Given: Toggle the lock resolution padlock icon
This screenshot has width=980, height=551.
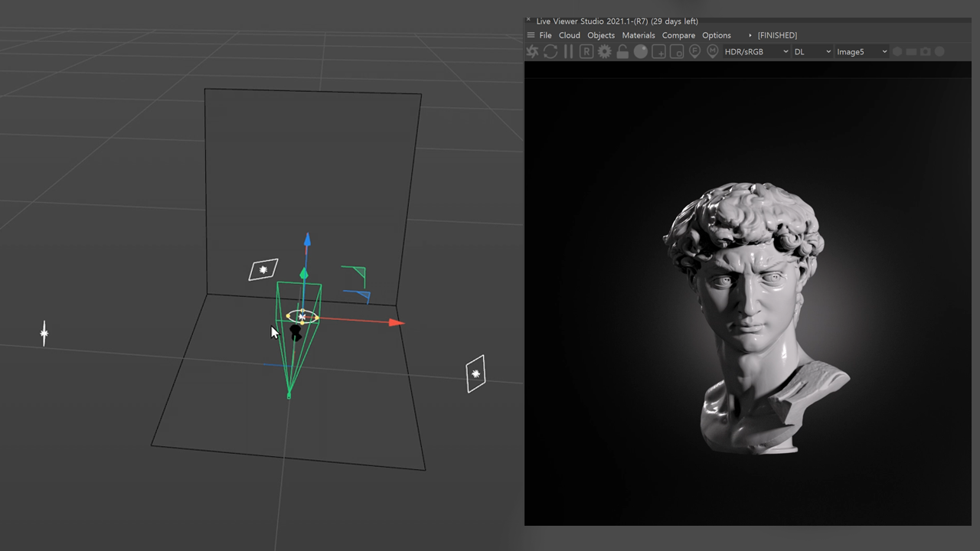Looking at the screenshot, I should [x=622, y=51].
